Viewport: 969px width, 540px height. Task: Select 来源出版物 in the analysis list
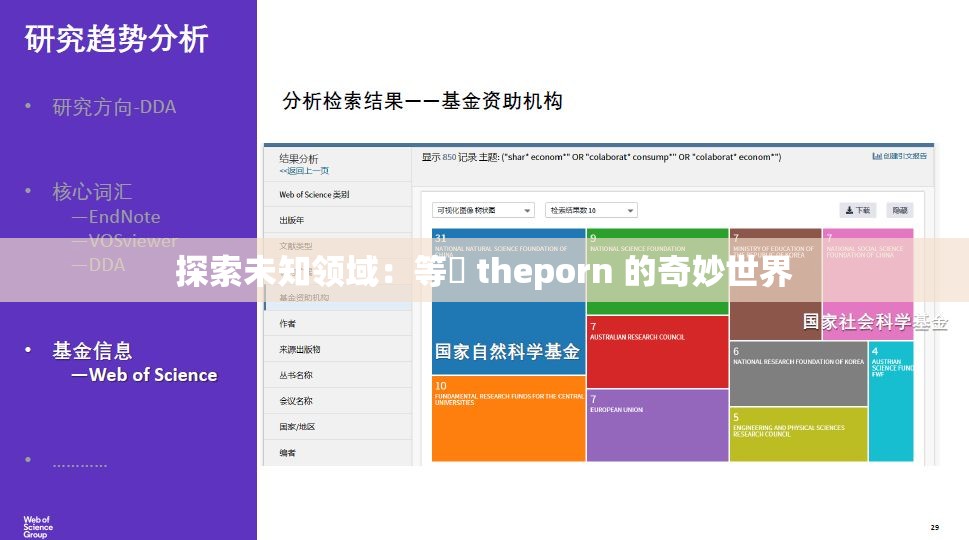pos(337,349)
